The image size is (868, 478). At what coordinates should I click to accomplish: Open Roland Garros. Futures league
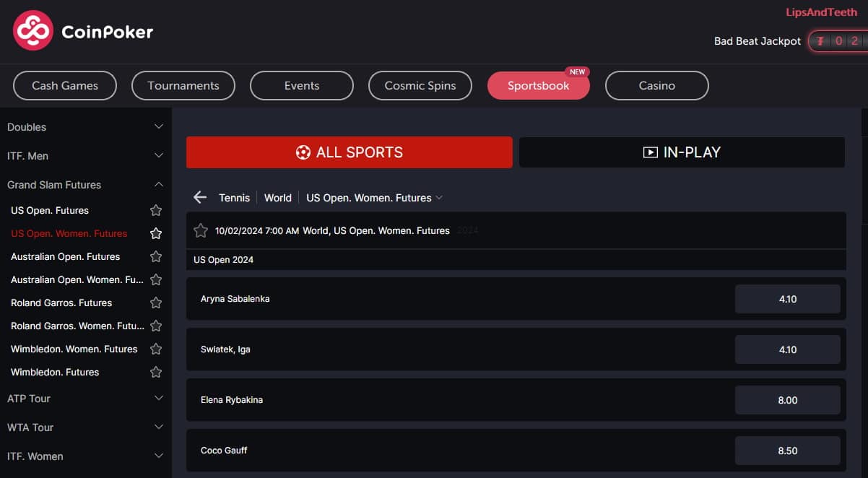click(61, 303)
